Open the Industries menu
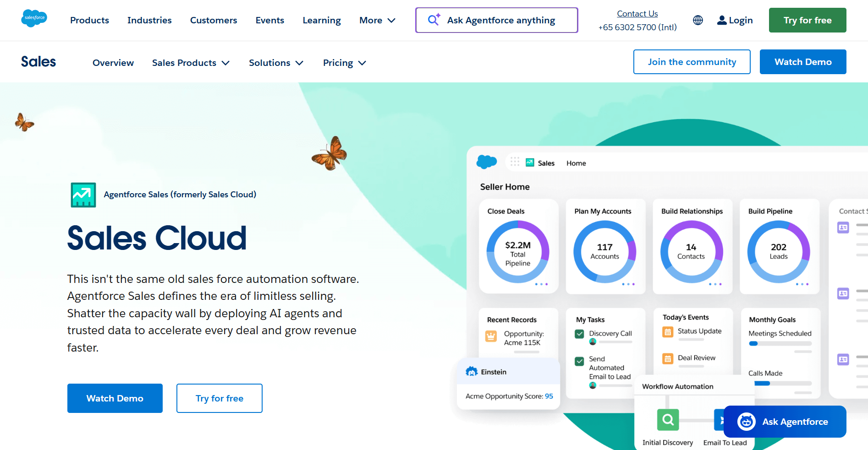This screenshot has width=868, height=450. click(x=149, y=20)
